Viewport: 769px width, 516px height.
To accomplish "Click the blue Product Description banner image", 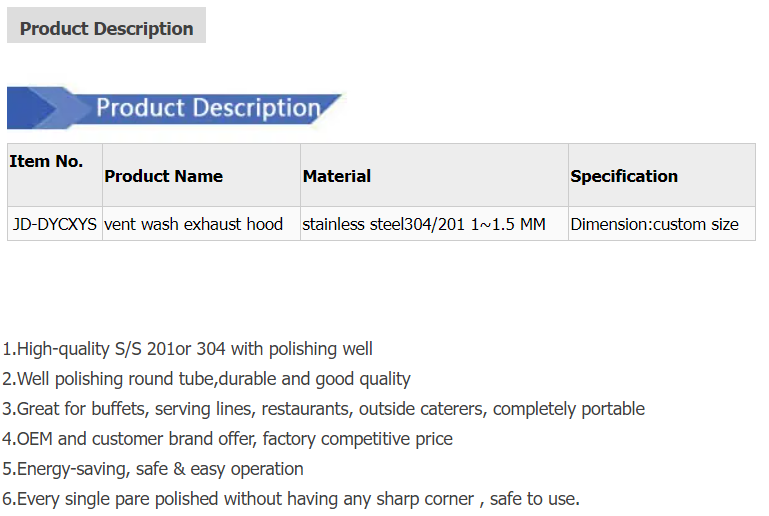I will coord(174,108).
